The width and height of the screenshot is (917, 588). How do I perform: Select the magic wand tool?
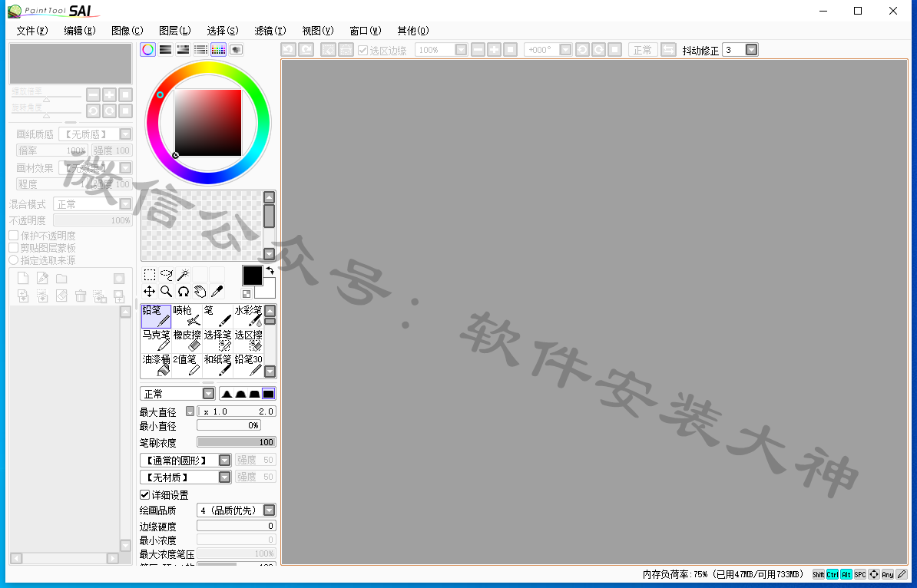[x=184, y=275]
